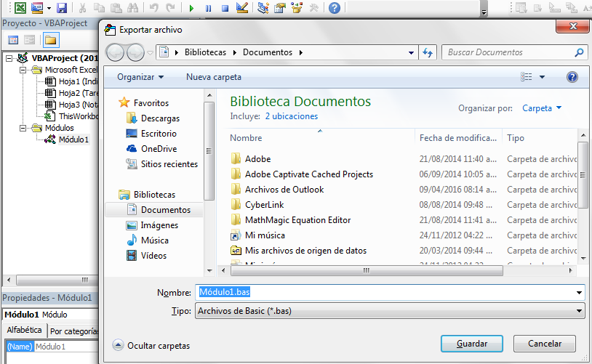This screenshot has height=364, width=592.
Task: Click the Save toolbar icon
Action: 62,8
